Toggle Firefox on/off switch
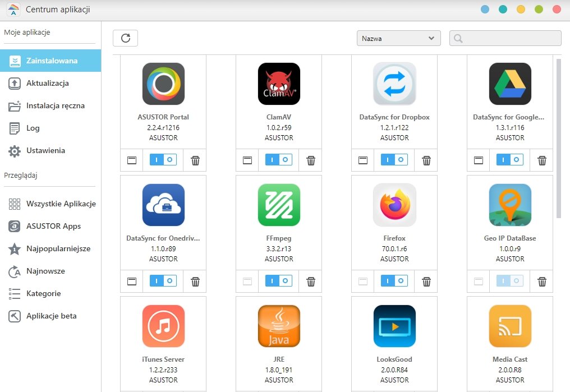Image resolution: width=570 pixels, height=392 pixels. coord(394,281)
